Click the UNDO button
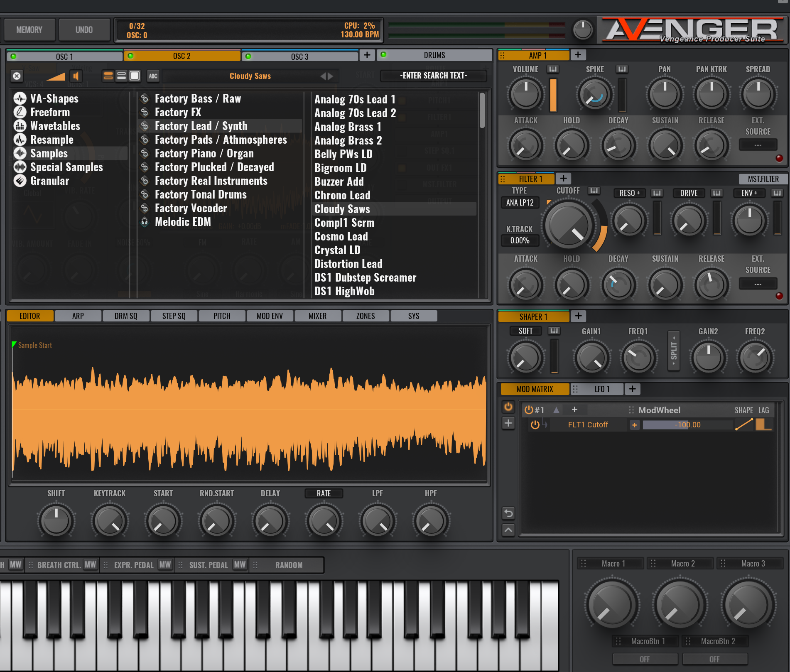 pos(84,30)
